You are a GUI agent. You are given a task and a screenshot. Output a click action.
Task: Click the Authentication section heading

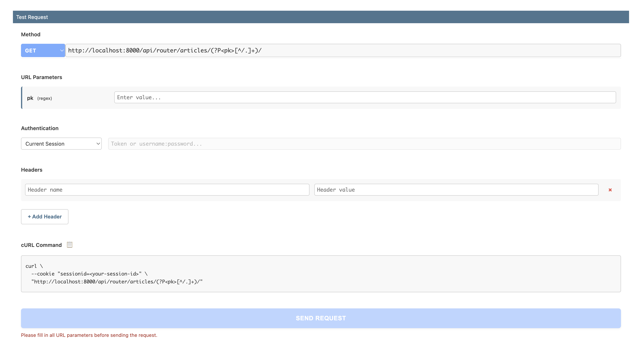pos(40,128)
